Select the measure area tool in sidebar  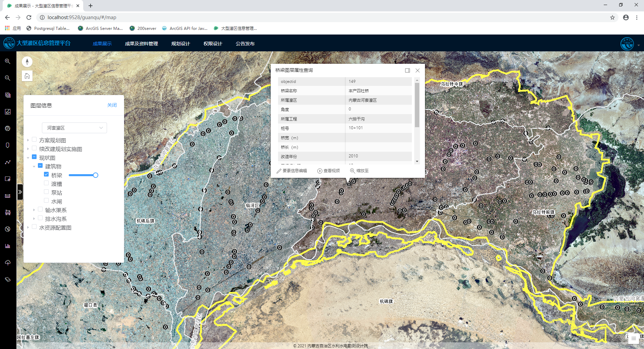click(8, 212)
